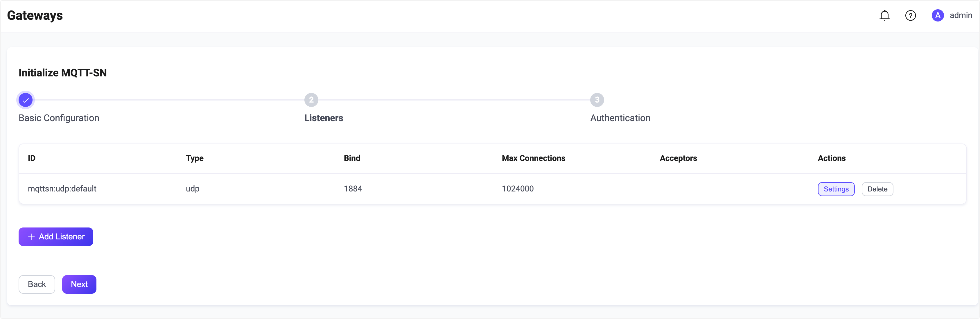This screenshot has width=980, height=319.
Task: Click the Bind column header
Action: click(x=352, y=158)
